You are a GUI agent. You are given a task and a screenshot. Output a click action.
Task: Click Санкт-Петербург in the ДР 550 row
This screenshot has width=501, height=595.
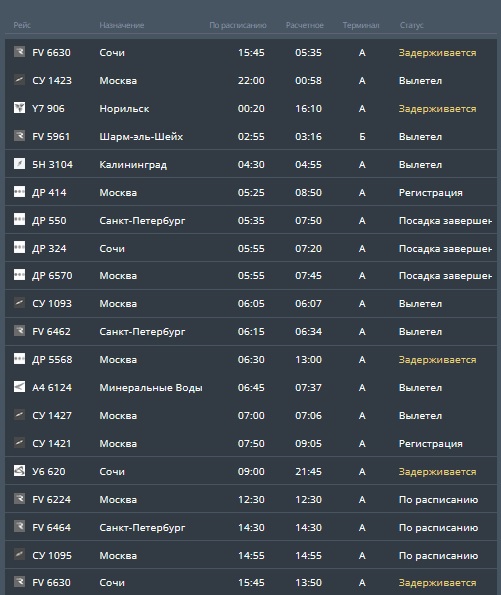tap(142, 221)
